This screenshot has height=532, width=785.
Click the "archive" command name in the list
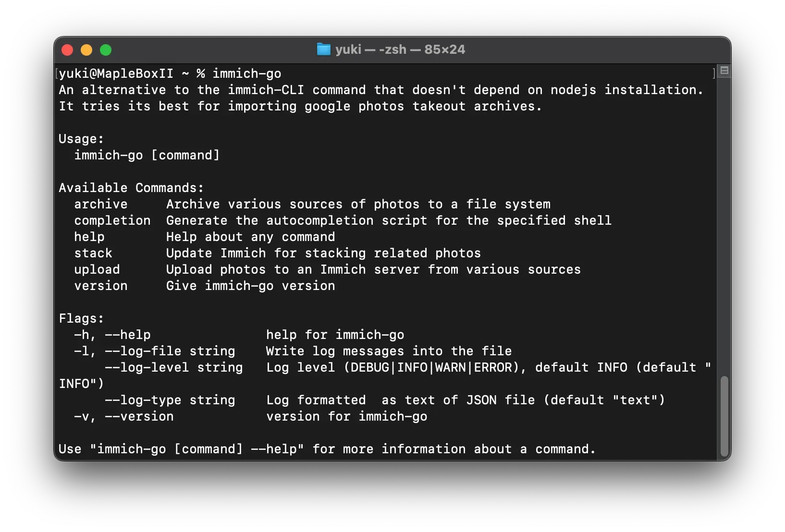coord(101,204)
